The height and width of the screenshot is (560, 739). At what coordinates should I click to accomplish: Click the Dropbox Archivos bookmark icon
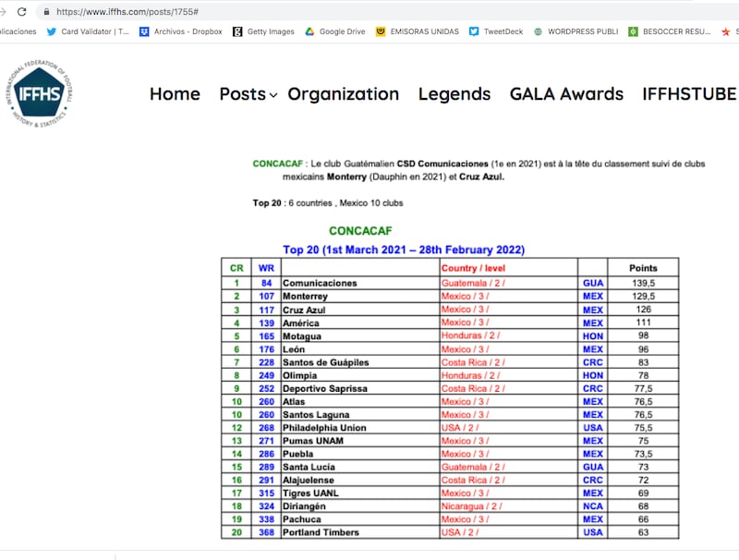click(144, 31)
